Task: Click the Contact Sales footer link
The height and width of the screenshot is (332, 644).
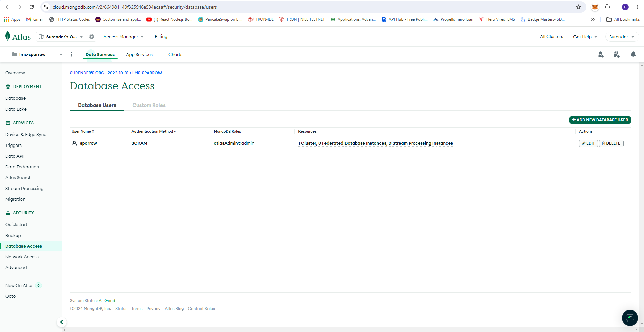Action: point(201,309)
